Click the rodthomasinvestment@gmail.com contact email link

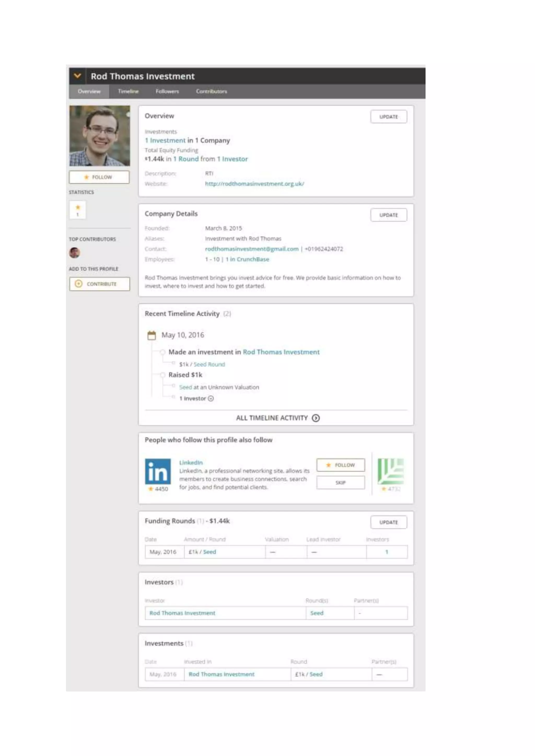[x=252, y=249]
